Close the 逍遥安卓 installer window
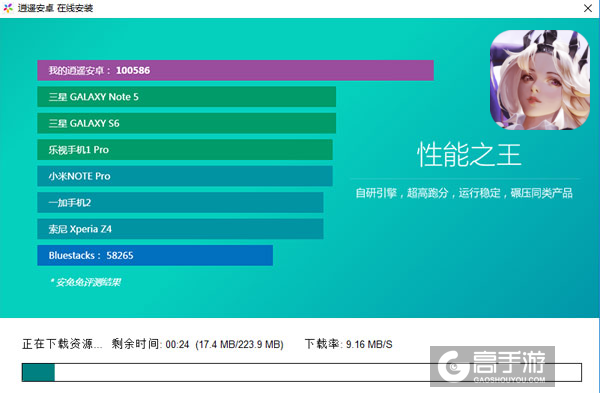 [x=587, y=8]
